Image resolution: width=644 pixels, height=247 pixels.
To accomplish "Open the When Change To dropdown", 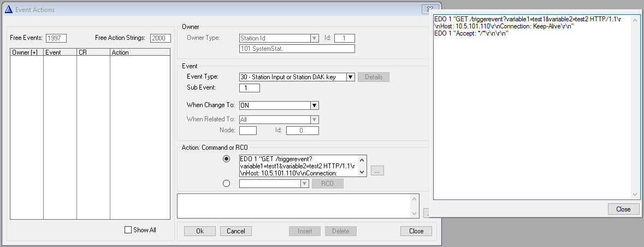I will (x=314, y=105).
